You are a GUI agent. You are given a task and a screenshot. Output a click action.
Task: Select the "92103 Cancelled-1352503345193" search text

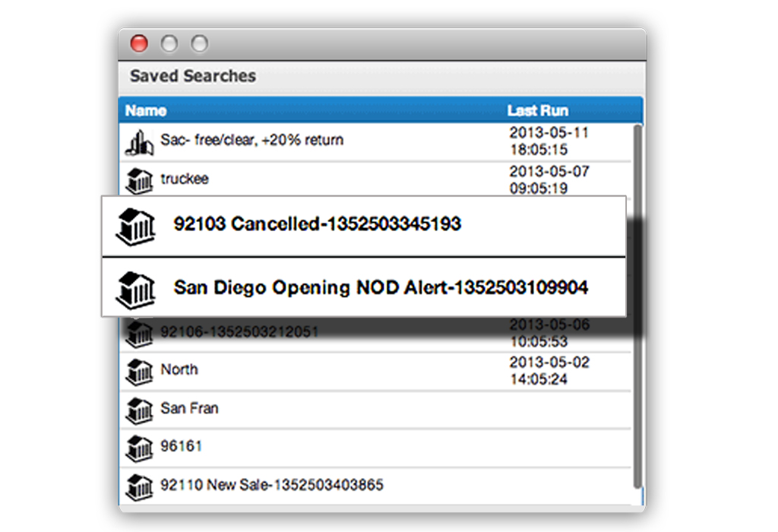coord(317,224)
